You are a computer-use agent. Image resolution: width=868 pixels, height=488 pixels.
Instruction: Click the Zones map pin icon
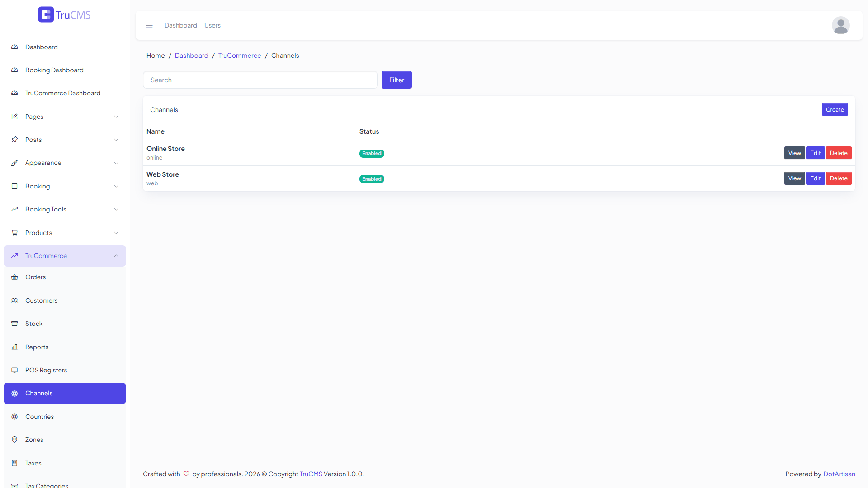point(14,440)
